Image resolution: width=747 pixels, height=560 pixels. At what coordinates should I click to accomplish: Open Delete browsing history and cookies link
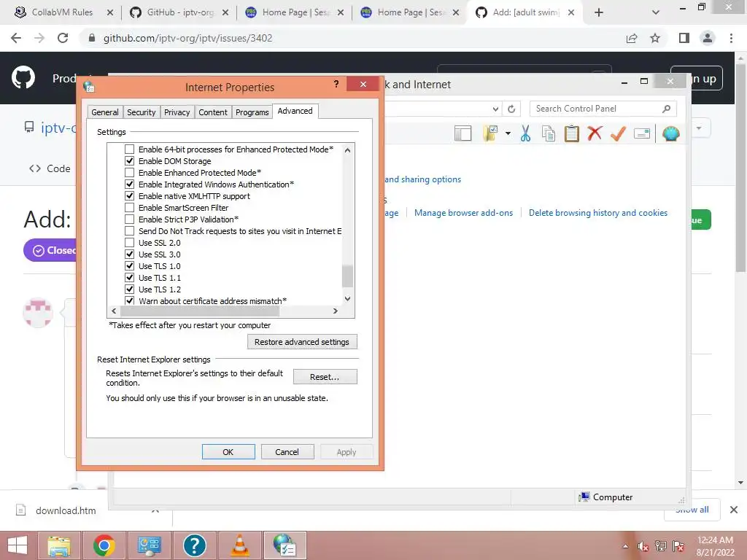[x=598, y=213]
